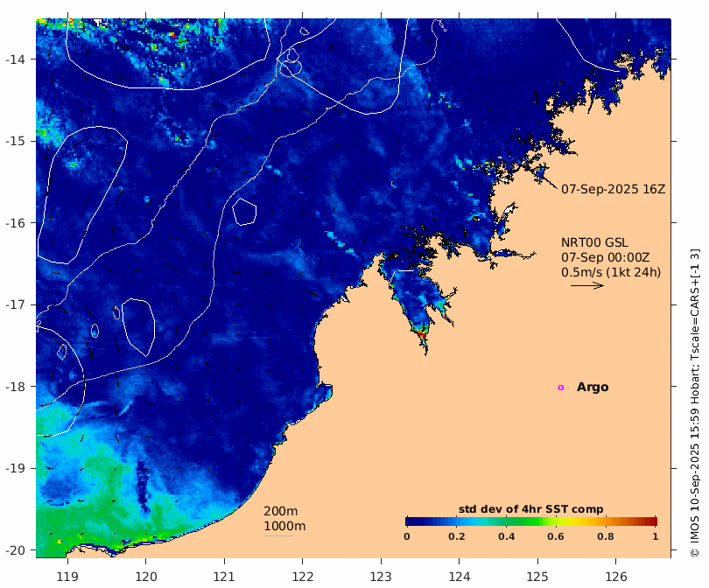Click the longitude label '126'

pyautogui.click(x=616, y=577)
